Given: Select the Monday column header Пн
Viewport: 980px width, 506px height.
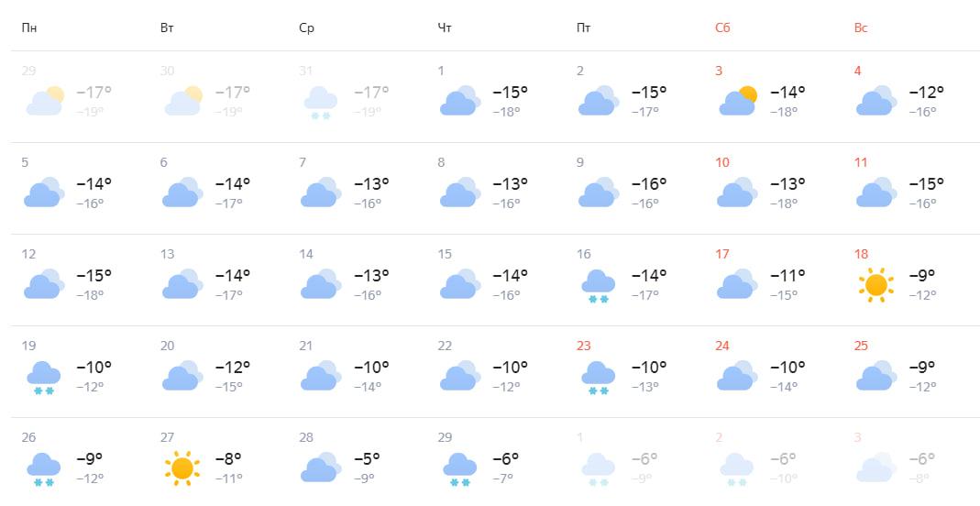Looking at the screenshot, I should coord(28,28).
